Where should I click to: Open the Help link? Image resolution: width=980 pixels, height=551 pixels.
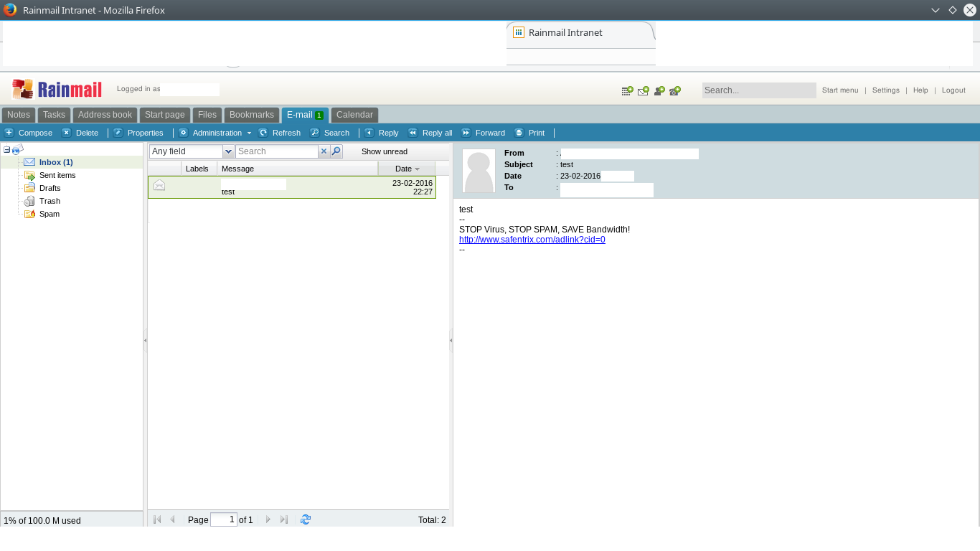tap(920, 90)
